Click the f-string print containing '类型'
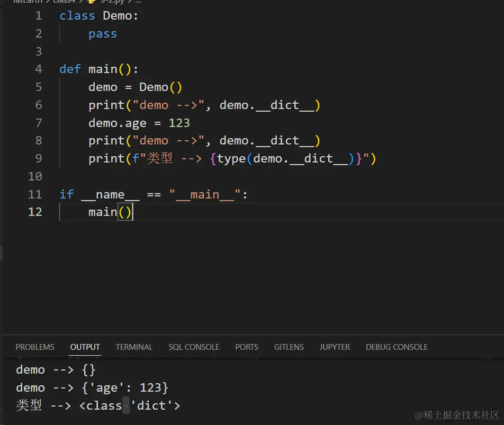 pos(232,159)
